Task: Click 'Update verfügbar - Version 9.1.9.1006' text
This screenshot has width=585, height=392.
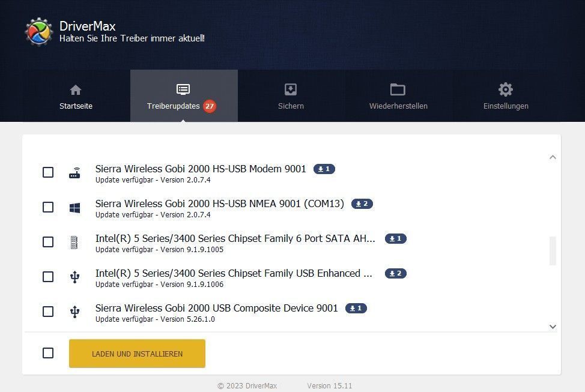Action: (x=159, y=284)
